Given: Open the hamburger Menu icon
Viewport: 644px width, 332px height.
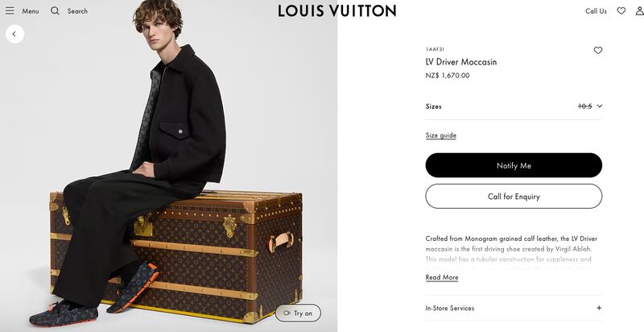Looking at the screenshot, I should tap(10, 10).
